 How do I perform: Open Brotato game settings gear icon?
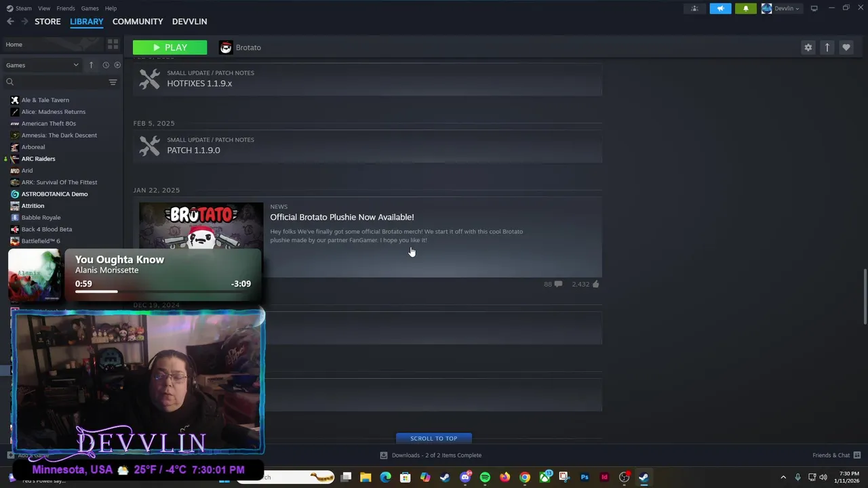[x=808, y=47]
